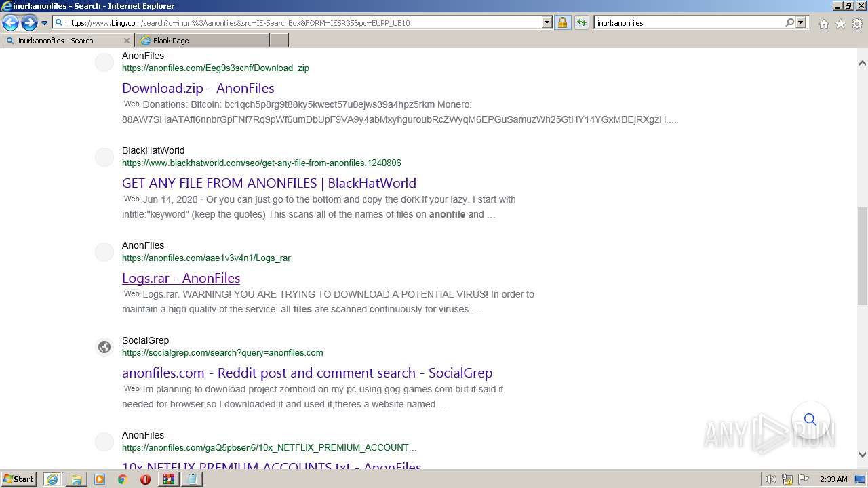Click the socialgrep.com search URL

click(x=222, y=352)
